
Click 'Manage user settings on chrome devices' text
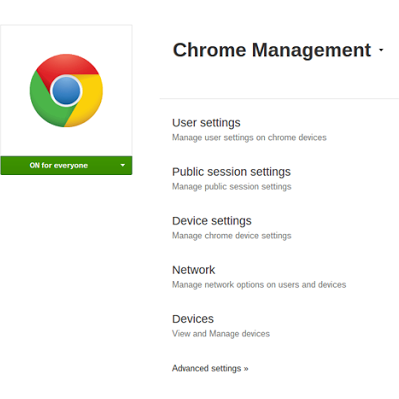point(249,137)
